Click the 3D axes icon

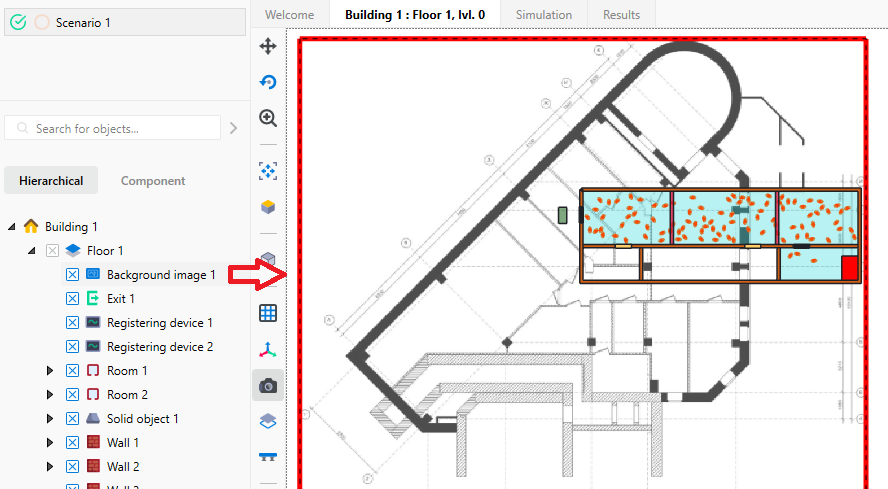pos(268,350)
